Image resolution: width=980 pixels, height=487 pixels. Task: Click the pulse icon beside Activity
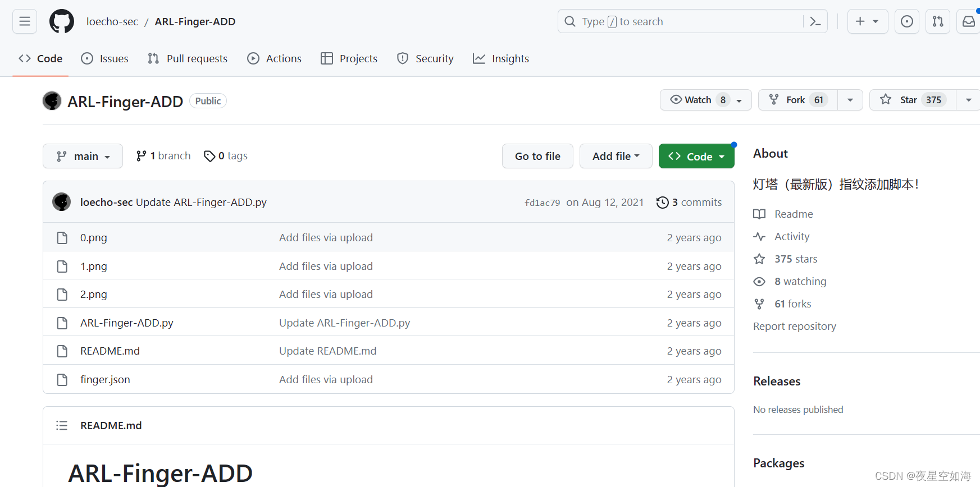pos(759,236)
